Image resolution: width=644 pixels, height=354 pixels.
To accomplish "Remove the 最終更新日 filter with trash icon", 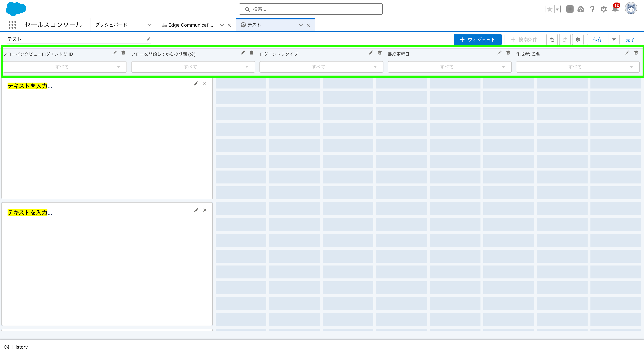I will tap(508, 53).
